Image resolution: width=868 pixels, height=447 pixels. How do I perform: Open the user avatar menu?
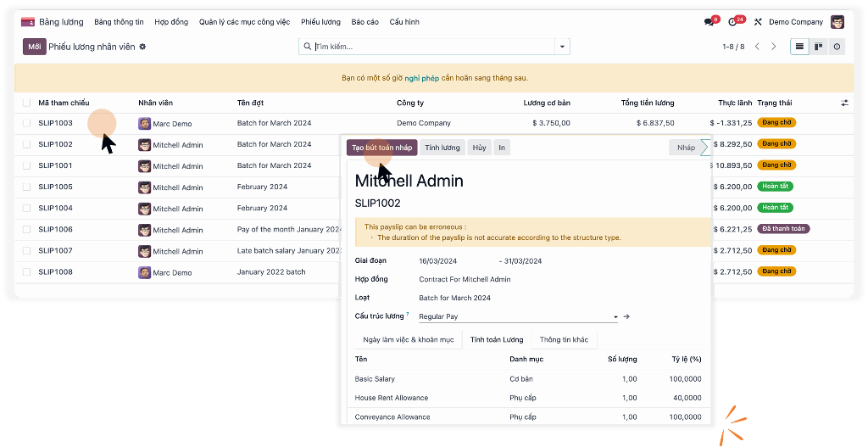[x=837, y=22]
